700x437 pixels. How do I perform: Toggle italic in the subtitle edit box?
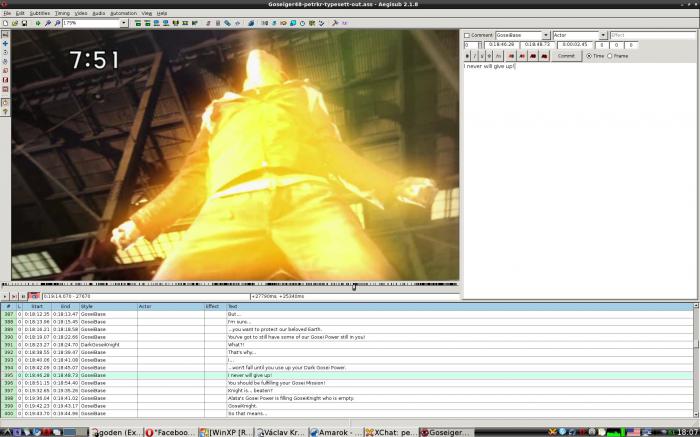pyautogui.click(x=475, y=56)
